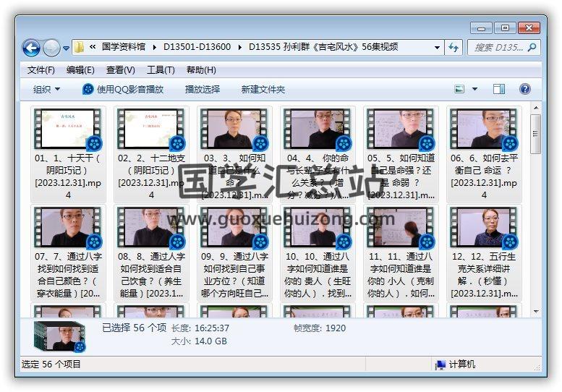Click scrollbar down arrow
Screen dimensions: 562x392
(x=536, y=312)
